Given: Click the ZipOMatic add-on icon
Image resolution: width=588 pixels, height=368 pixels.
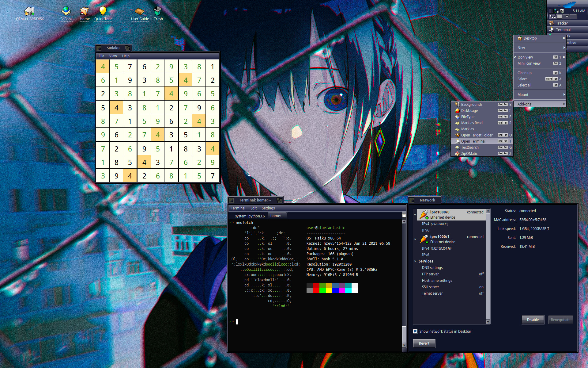Looking at the screenshot, I should (x=457, y=153).
